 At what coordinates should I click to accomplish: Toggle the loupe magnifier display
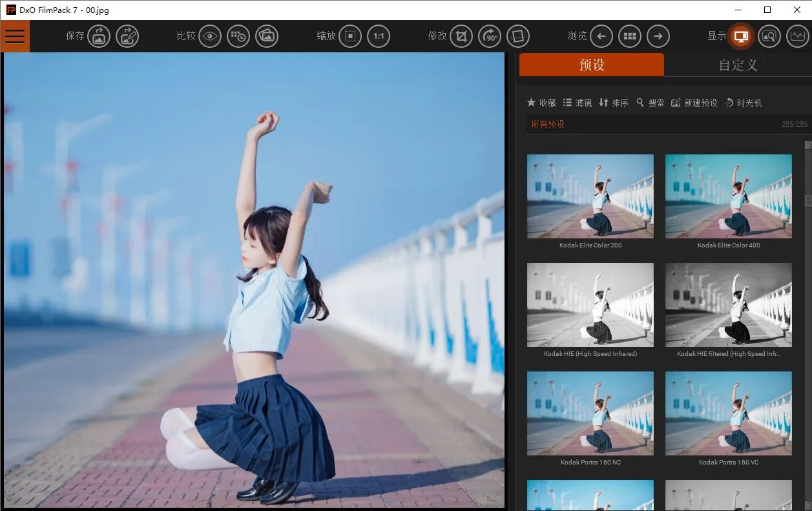769,36
